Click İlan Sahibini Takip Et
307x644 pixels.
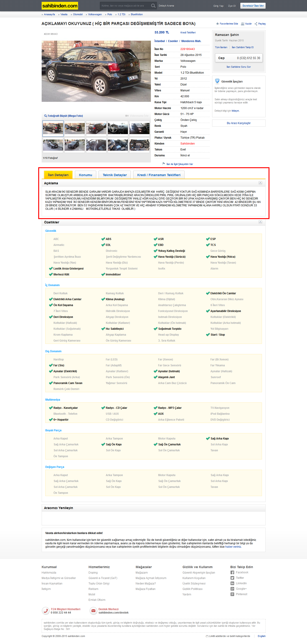pos(243,47)
